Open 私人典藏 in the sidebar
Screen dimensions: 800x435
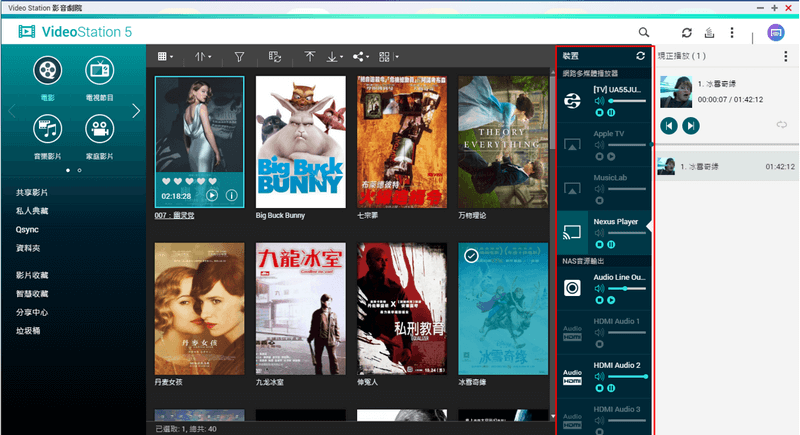pyautogui.click(x=32, y=211)
